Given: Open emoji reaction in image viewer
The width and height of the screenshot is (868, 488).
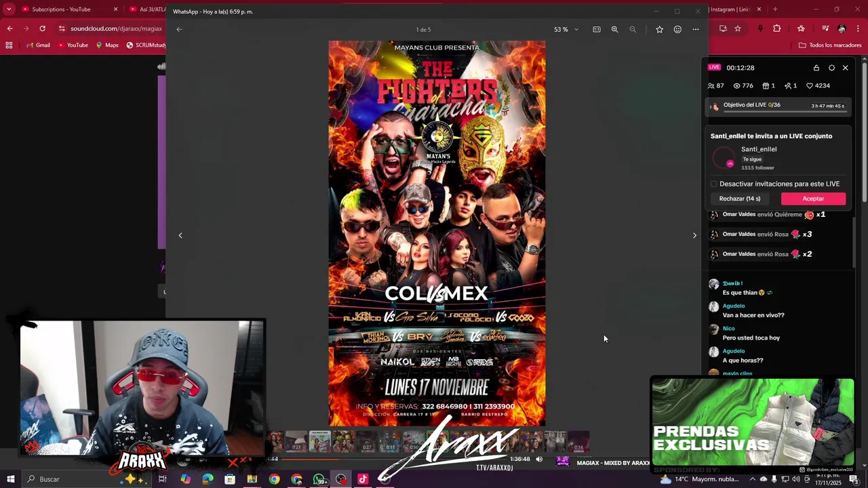Looking at the screenshot, I should coord(677,29).
